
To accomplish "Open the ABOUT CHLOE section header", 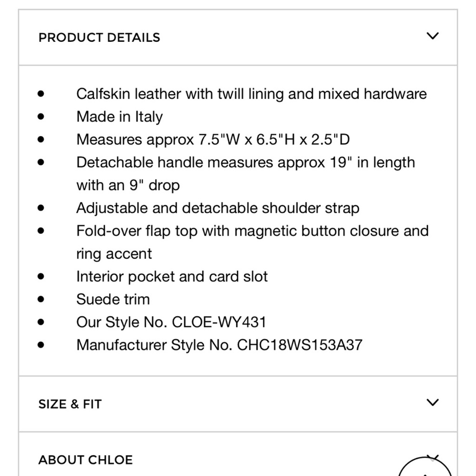I will tap(238, 455).
